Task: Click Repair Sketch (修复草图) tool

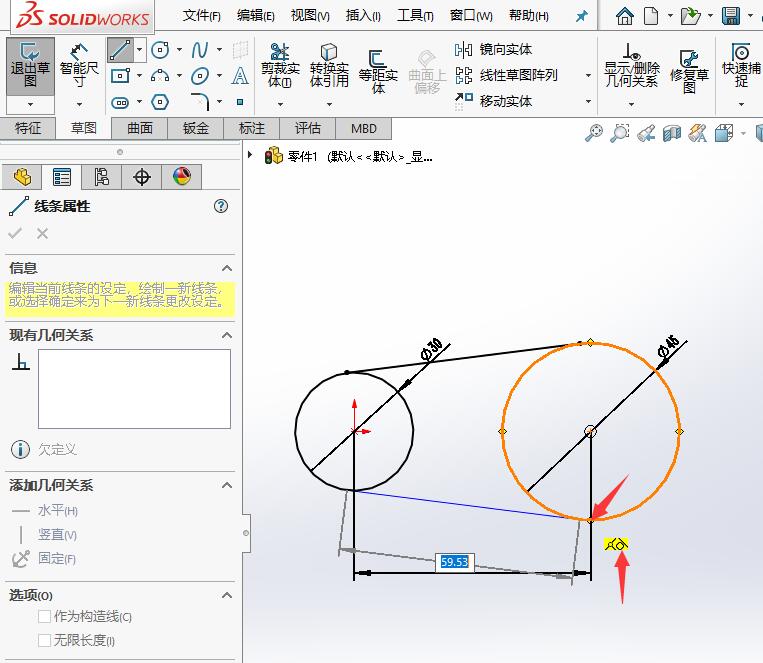Action: pos(689,71)
